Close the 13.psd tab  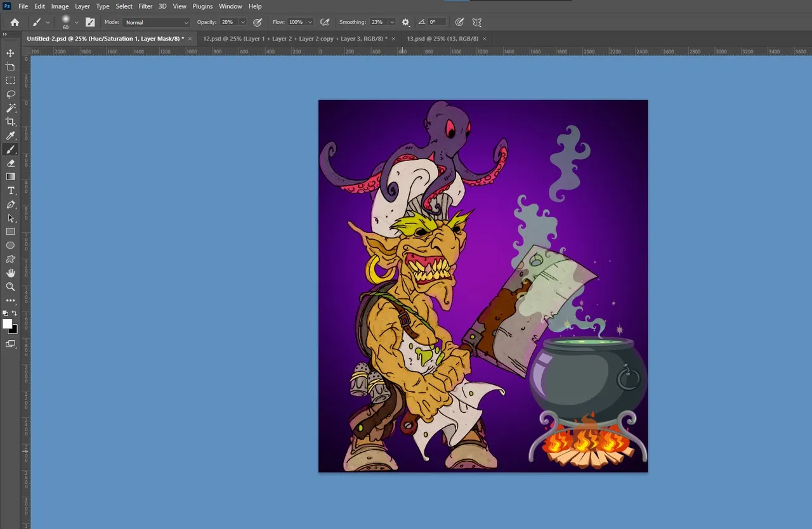coord(485,39)
